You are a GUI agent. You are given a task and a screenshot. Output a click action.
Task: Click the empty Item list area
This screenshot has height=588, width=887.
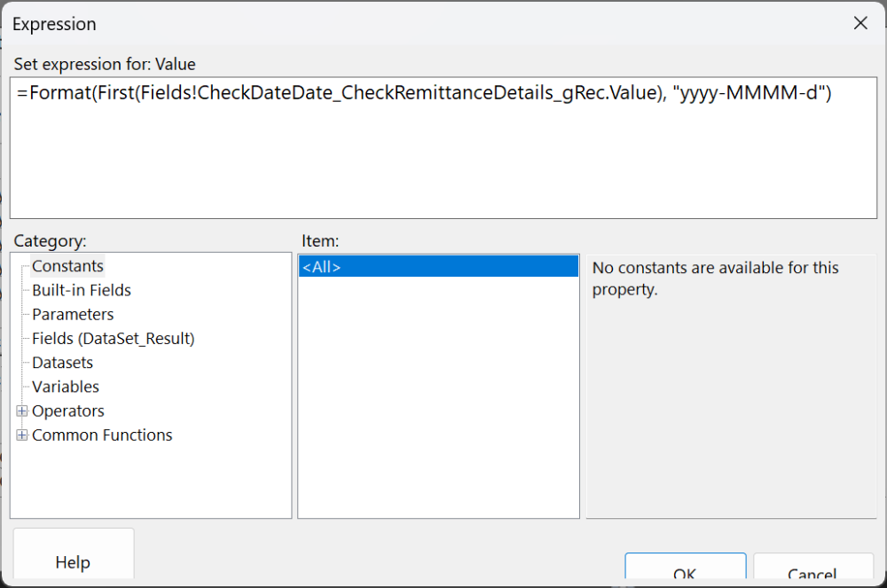438,399
